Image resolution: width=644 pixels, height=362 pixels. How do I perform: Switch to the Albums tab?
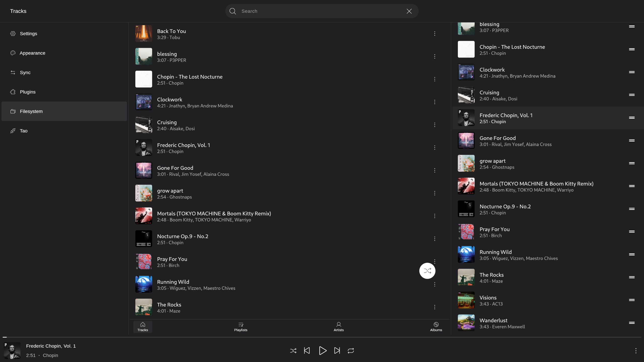pyautogui.click(x=436, y=327)
